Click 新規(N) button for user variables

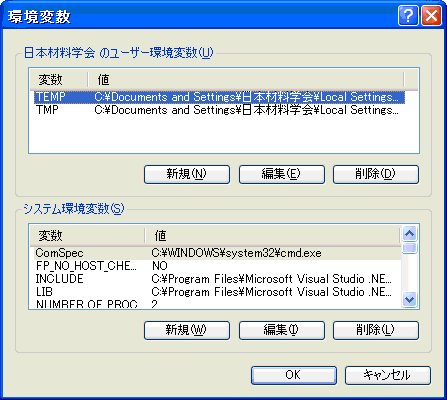coord(187,174)
